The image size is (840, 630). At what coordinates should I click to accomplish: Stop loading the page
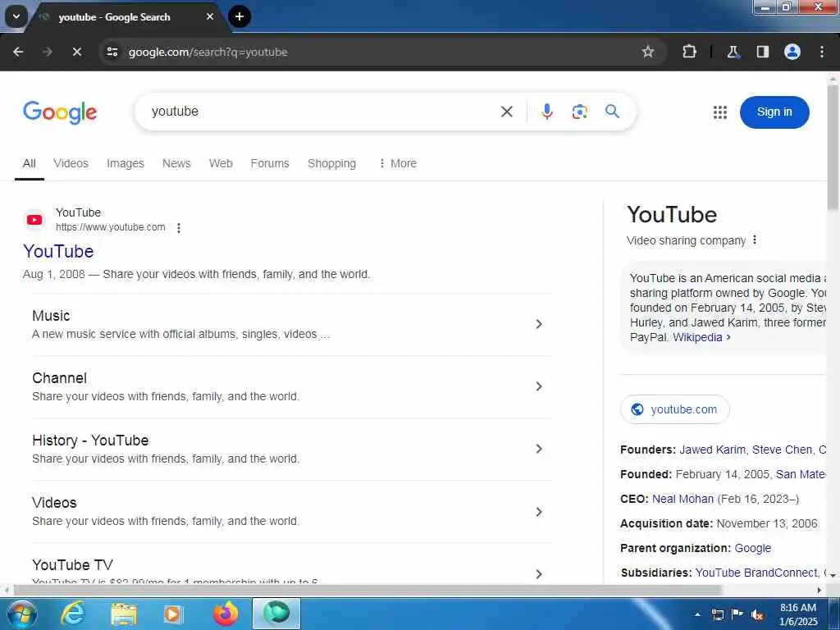point(76,52)
